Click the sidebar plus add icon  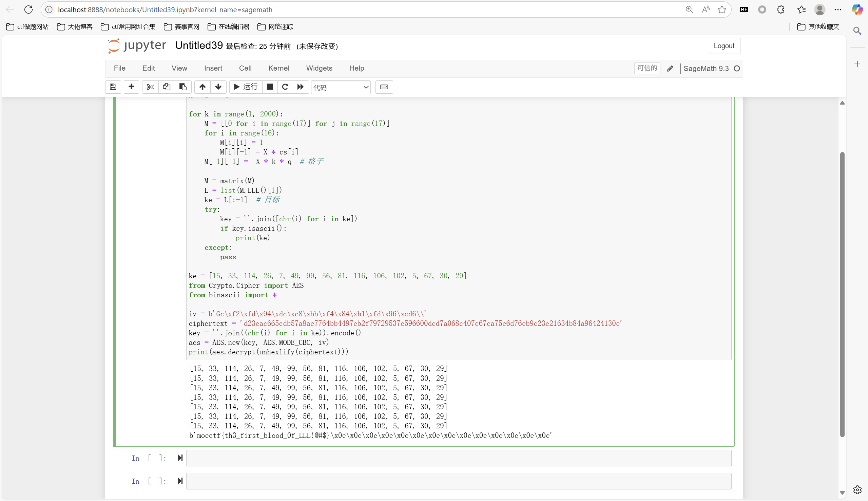click(x=857, y=64)
